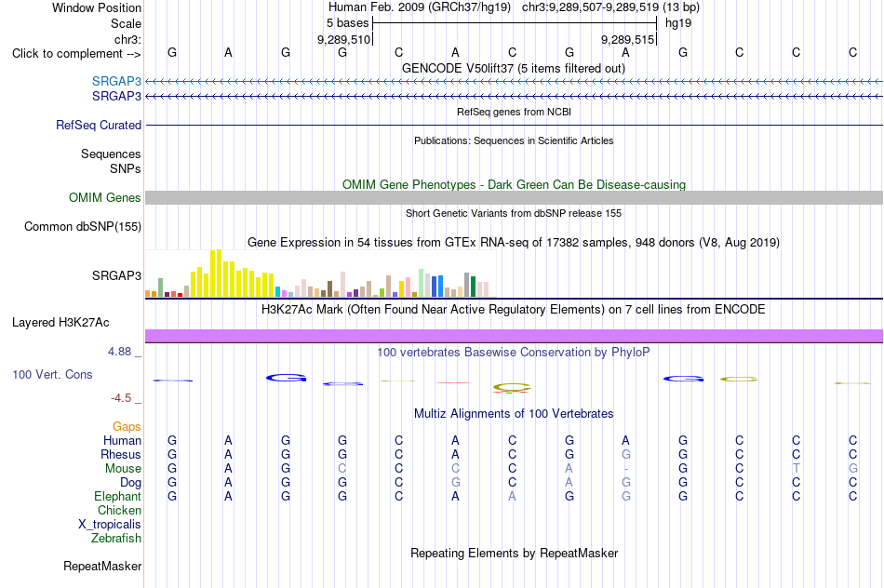Screen dimensions: 884x588
Task: Select the Zebrafish species label
Action: (x=116, y=538)
